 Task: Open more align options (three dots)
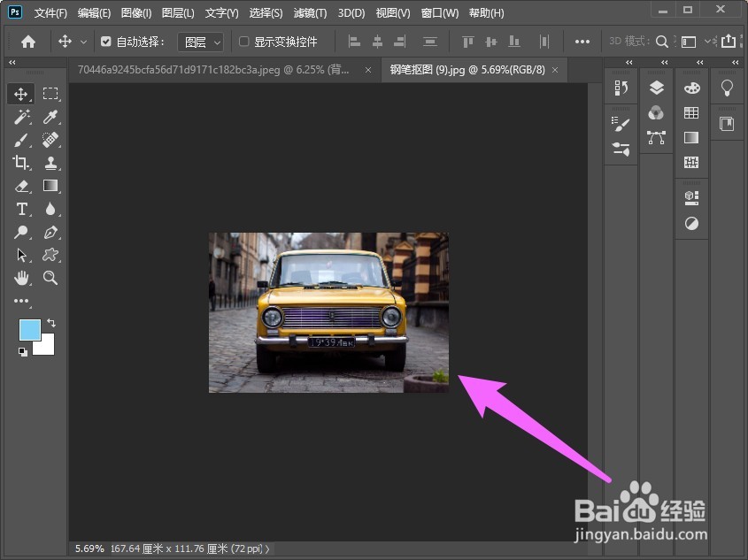click(x=582, y=42)
